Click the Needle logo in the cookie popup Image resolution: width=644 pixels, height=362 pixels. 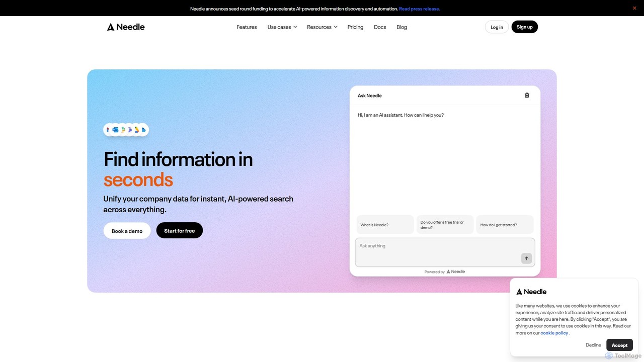point(531,292)
